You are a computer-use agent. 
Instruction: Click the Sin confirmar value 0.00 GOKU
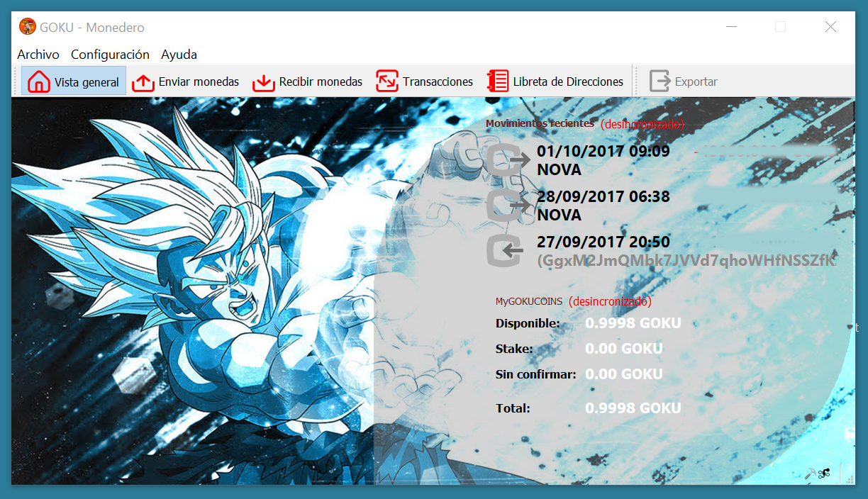coord(624,374)
